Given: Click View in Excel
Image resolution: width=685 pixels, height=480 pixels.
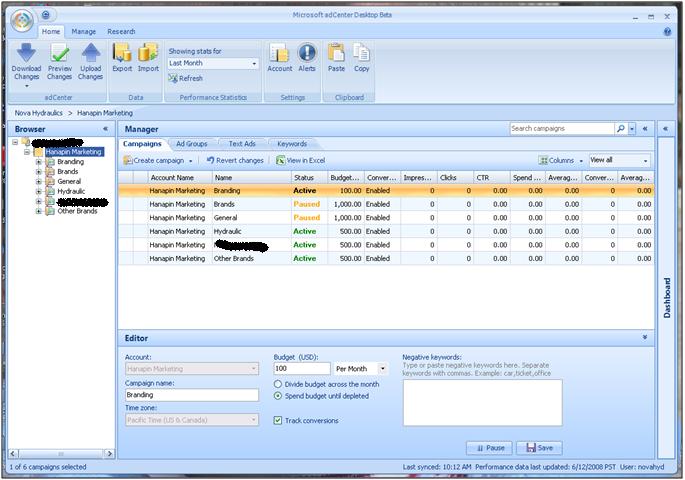Looking at the screenshot, I should (301, 160).
